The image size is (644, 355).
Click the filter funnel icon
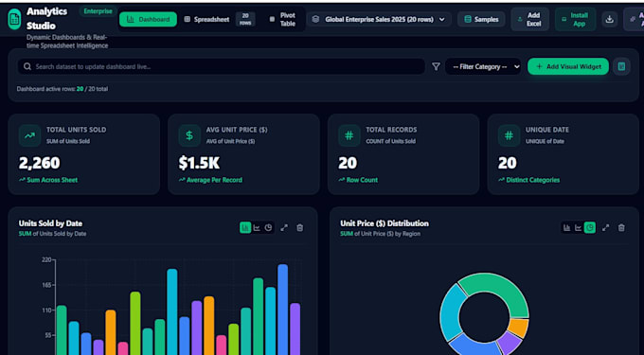tap(437, 66)
